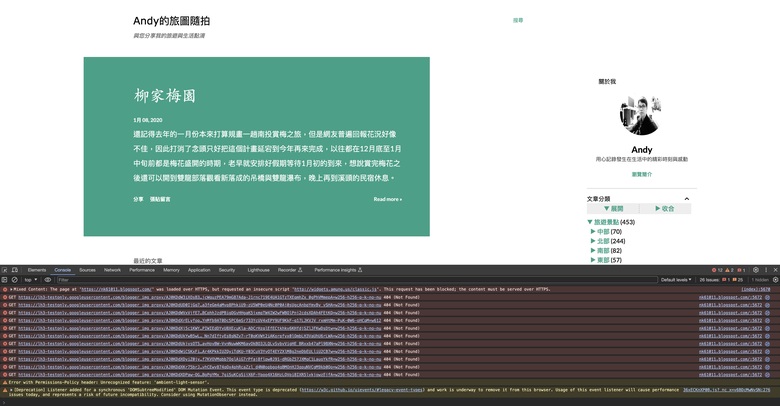Expand the 北部 category triangle
Image resolution: width=780 pixels, height=406 pixels.
pyautogui.click(x=593, y=241)
